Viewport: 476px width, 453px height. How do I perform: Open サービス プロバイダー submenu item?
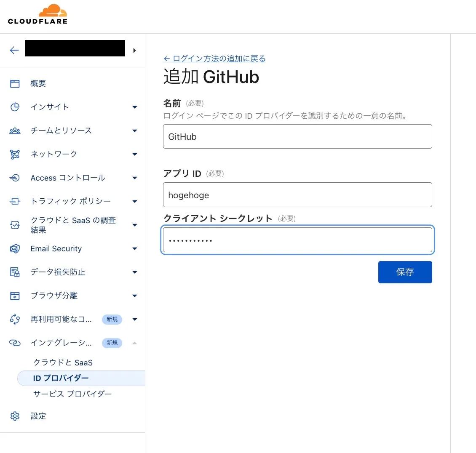72,394
